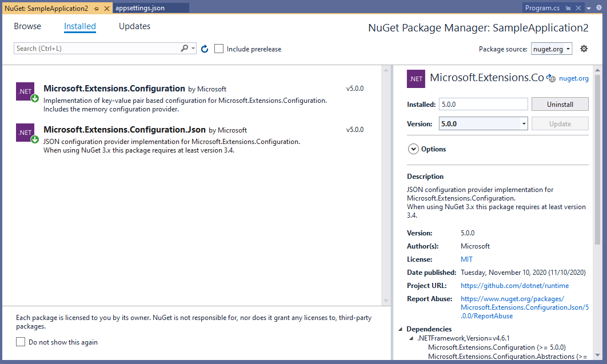Toggle Include prerelease checkbox
This screenshot has width=607, height=364.
219,49
